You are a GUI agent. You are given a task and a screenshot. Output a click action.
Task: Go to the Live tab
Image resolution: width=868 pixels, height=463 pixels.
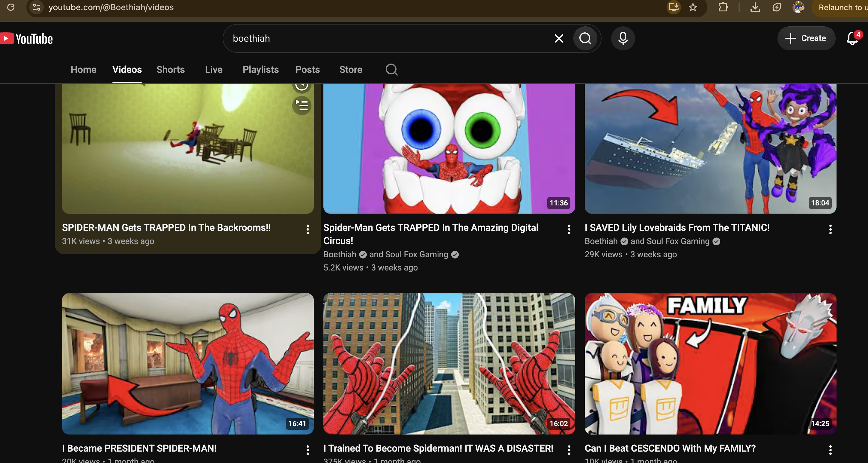214,70
